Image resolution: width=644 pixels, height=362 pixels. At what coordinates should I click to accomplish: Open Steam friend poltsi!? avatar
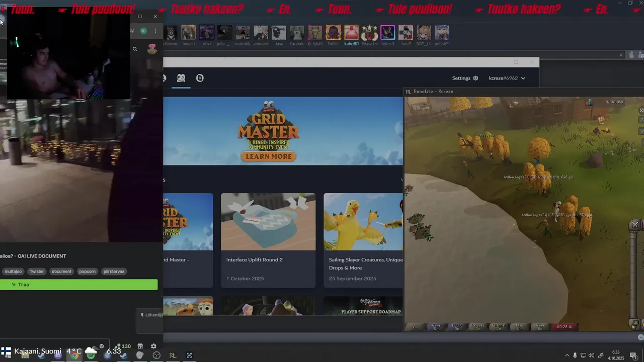coord(442,33)
